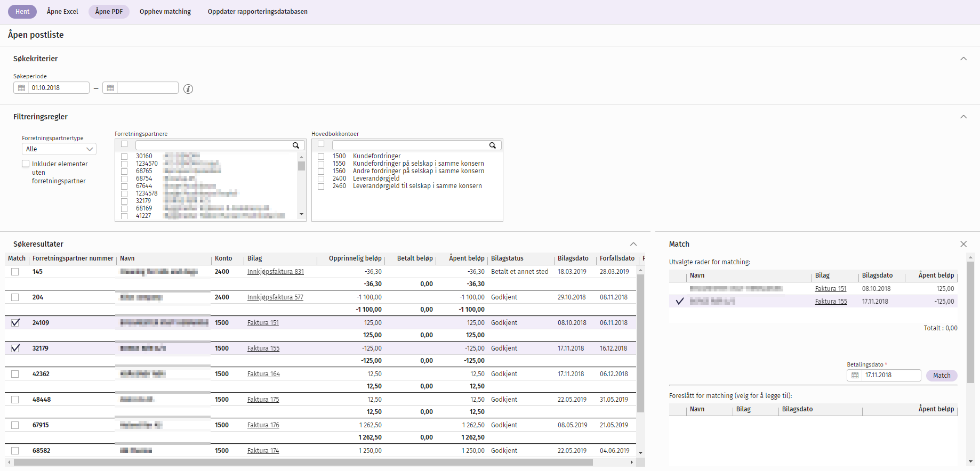Image resolution: width=980 pixels, height=471 pixels.
Task: Check the row for partner 42362
Action: [x=15, y=374]
